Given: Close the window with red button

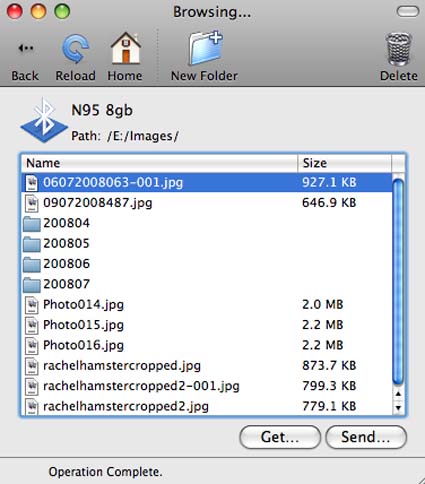Looking at the screenshot, I should (x=15, y=11).
